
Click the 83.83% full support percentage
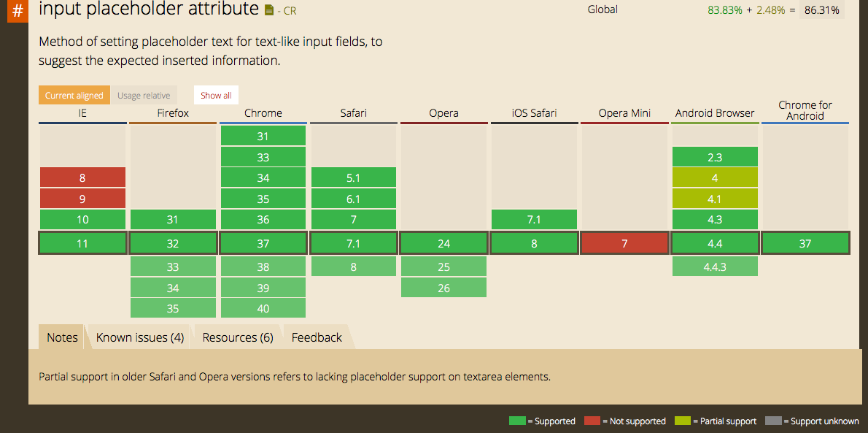pos(724,9)
